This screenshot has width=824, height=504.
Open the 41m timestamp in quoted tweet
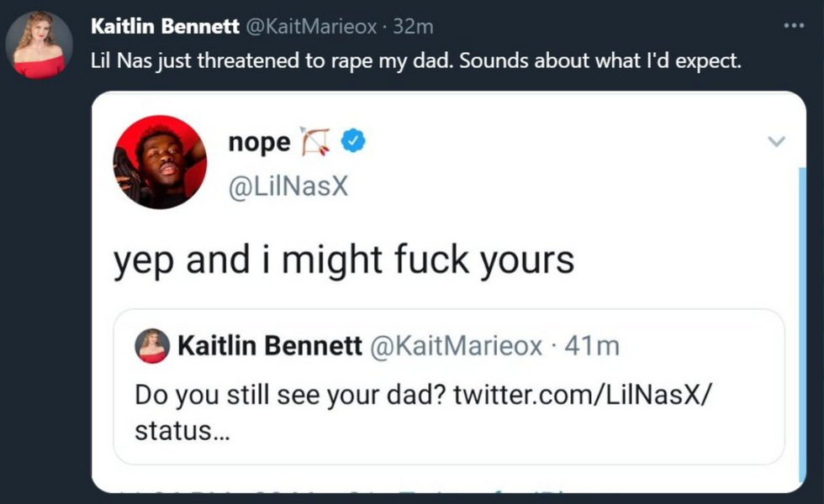point(594,346)
